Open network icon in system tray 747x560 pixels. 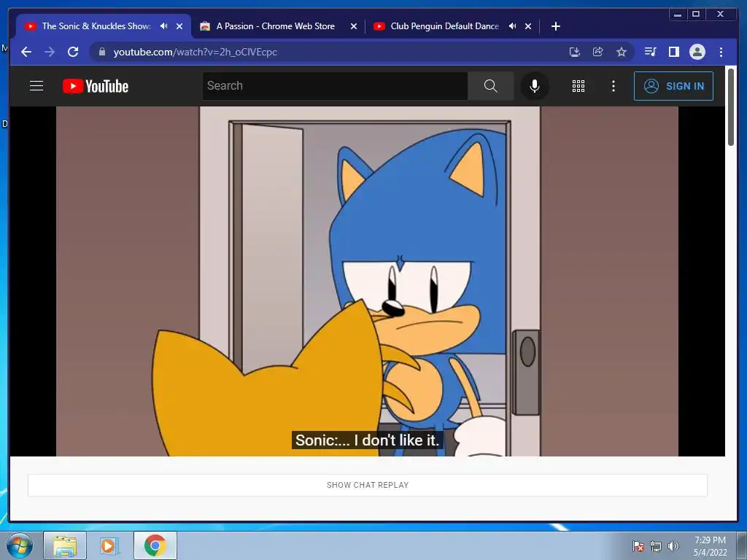656,546
